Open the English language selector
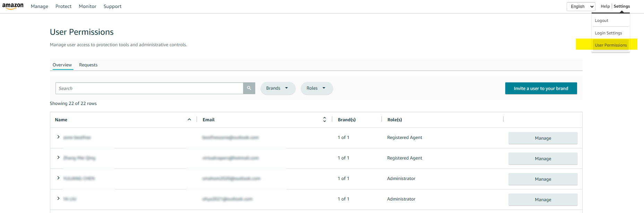 tap(581, 7)
